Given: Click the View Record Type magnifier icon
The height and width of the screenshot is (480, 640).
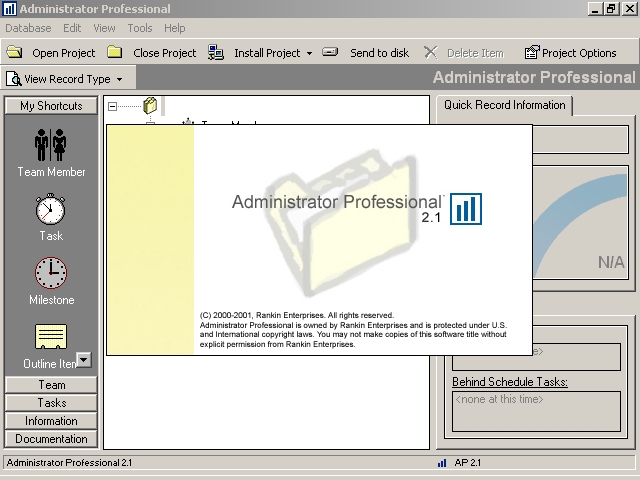Looking at the screenshot, I should 13,79.
